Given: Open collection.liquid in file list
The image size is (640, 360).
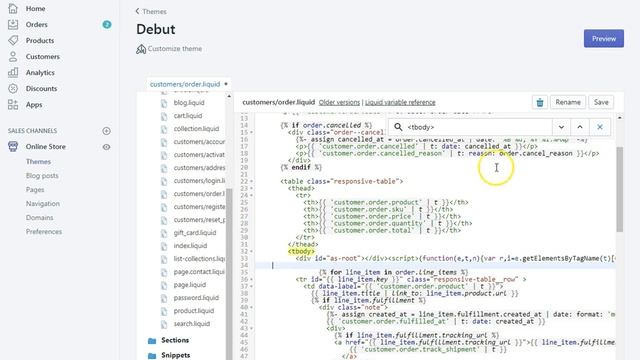Looking at the screenshot, I should [x=196, y=129].
